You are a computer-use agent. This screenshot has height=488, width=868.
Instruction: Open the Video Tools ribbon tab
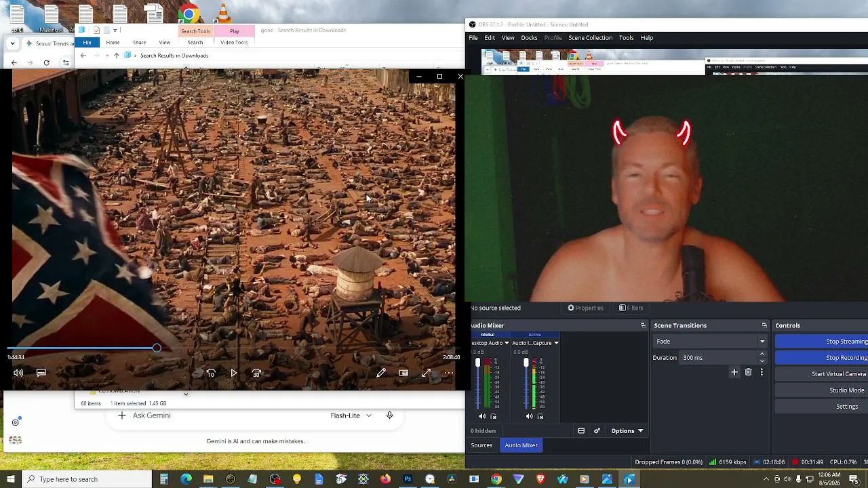(234, 43)
